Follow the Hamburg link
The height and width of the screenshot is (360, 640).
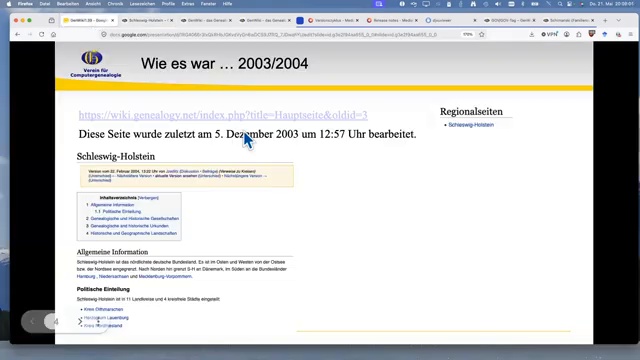(x=86, y=276)
